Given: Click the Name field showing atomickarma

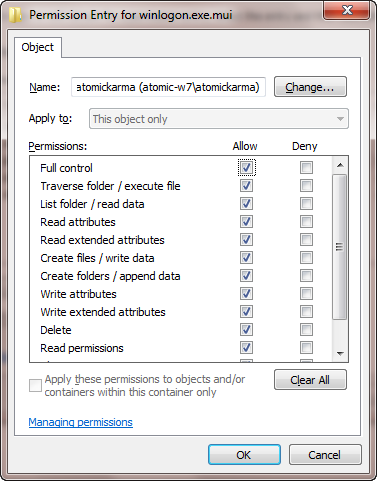Looking at the screenshot, I should [168, 87].
